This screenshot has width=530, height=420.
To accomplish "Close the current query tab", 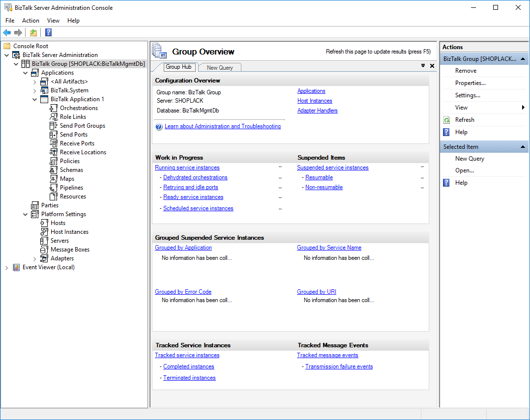I will 432,66.
